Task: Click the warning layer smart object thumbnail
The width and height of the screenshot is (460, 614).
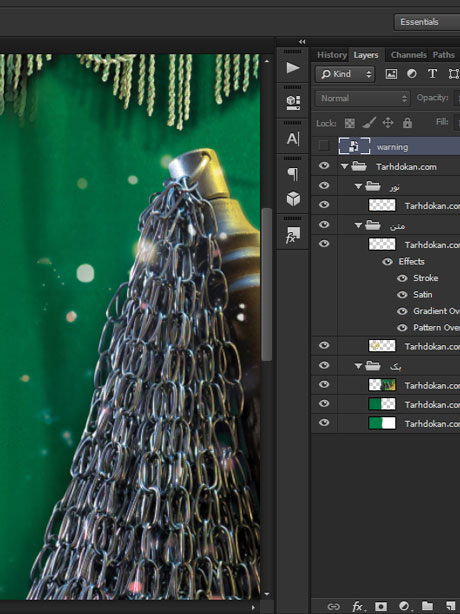Action: tap(354, 146)
